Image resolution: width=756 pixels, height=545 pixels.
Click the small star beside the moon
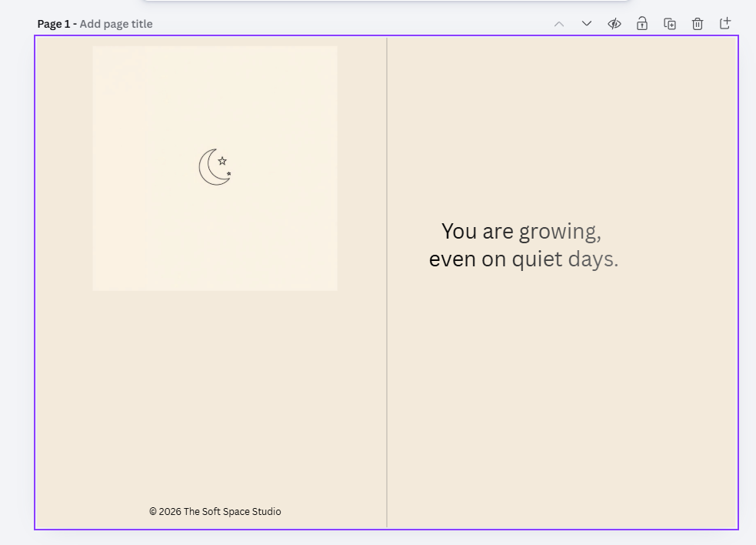click(223, 161)
